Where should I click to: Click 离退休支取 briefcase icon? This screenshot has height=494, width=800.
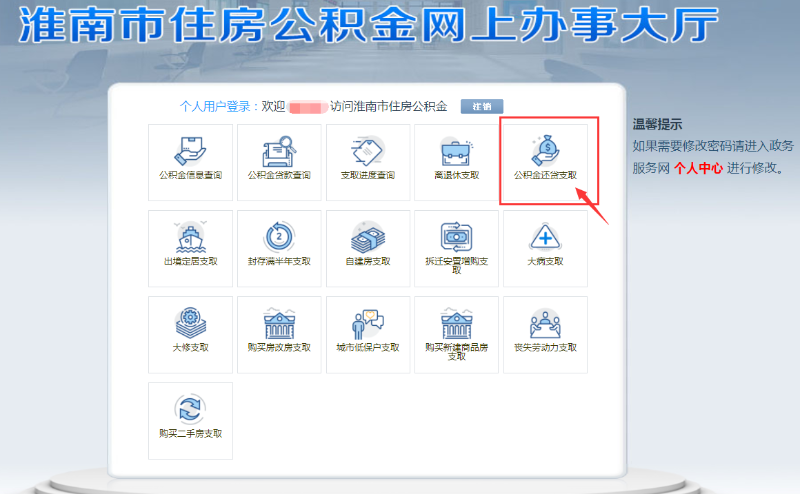point(456,151)
